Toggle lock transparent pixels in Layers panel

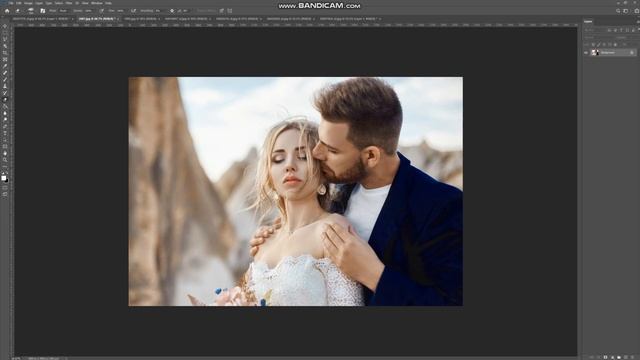pos(593,44)
